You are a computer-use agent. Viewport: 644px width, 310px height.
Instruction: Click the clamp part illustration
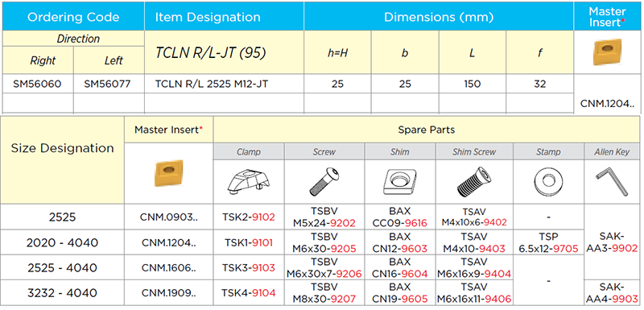click(249, 181)
